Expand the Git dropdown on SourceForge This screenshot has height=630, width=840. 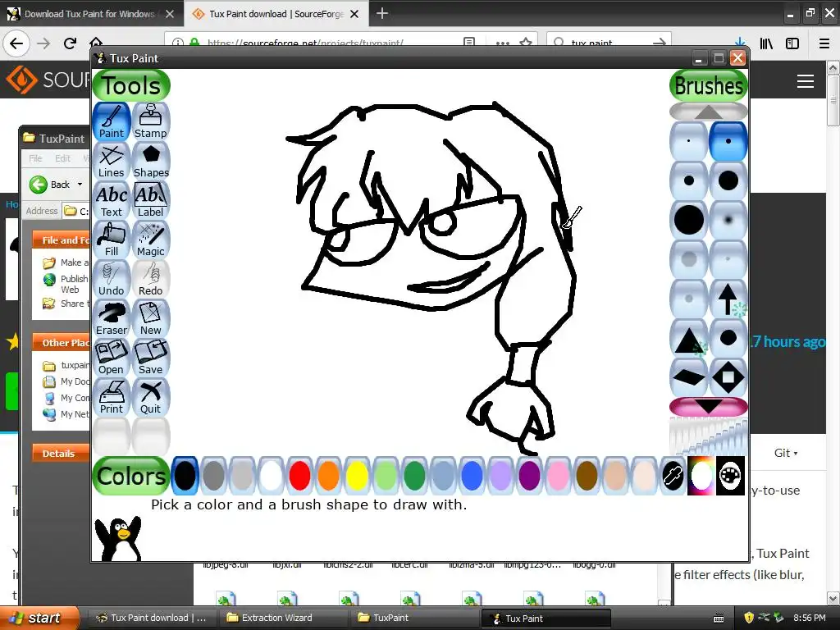(786, 453)
